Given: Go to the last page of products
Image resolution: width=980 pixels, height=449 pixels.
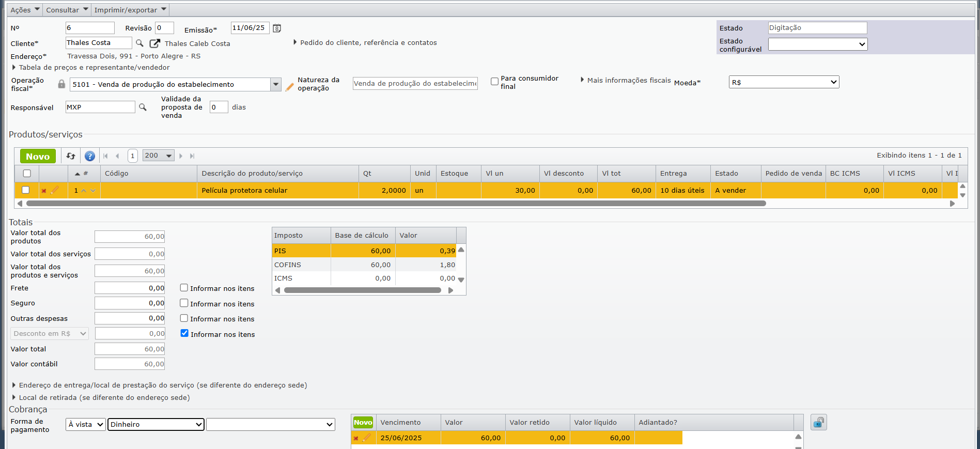Looking at the screenshot, I should (x=192, y=156).
